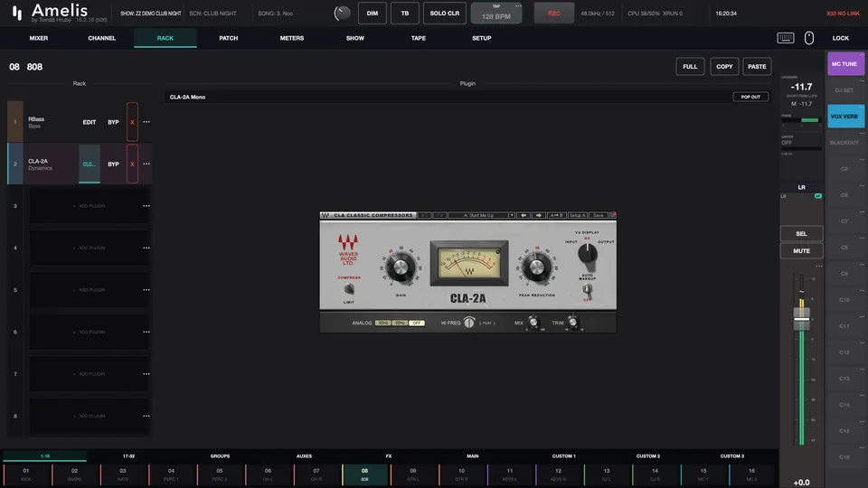Click the TRIM knob on the CLA-2A
The width and height of the screenshot is (868, 488).
point(573,322)
